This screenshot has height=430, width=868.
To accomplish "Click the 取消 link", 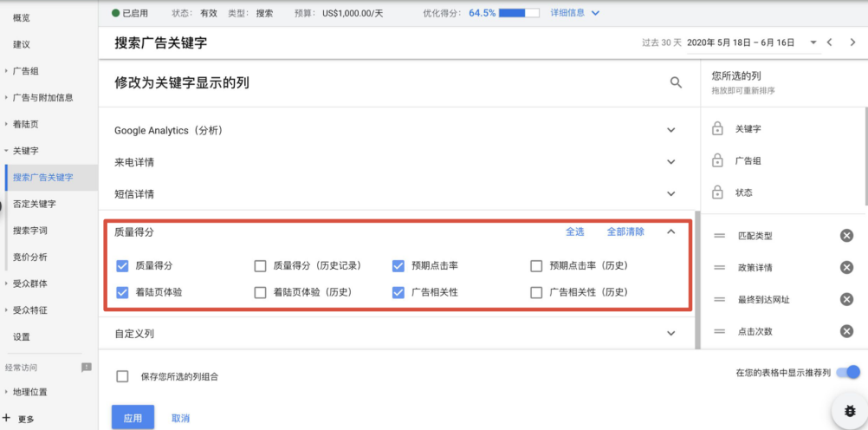I will coord(180,419).
